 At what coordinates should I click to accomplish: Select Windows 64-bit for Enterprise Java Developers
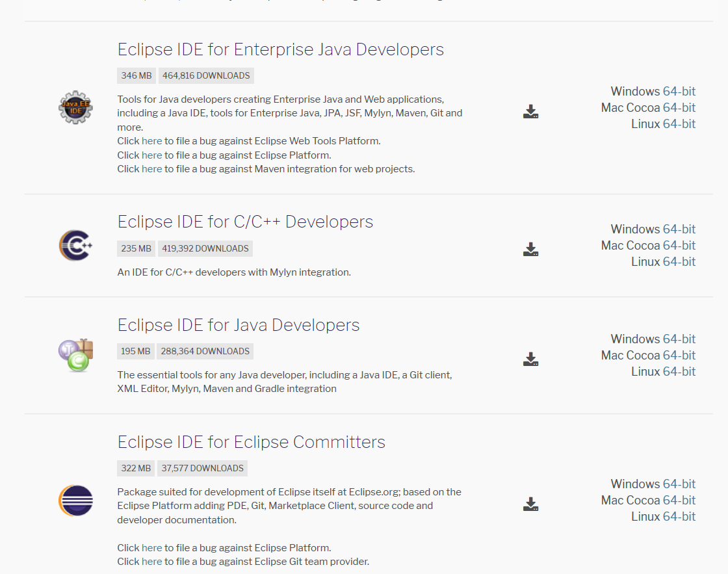click(679, 91)
